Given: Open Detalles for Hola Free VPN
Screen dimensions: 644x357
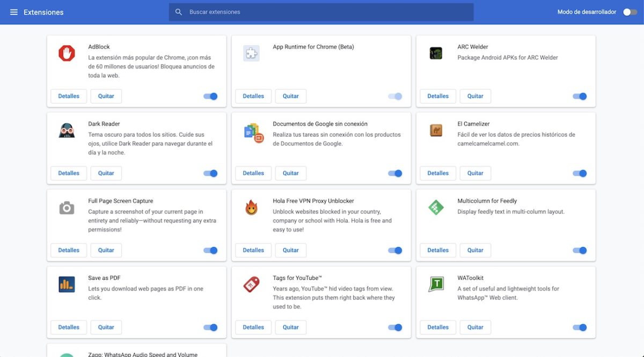Looking at the screenshot, I should pos(253,250).
